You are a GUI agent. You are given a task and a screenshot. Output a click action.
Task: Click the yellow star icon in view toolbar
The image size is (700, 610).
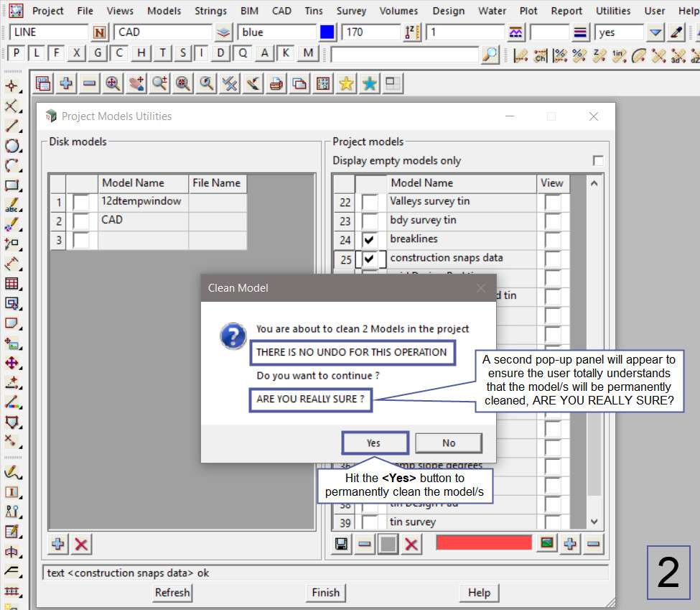pyautogui.click(x=346, y=84)
